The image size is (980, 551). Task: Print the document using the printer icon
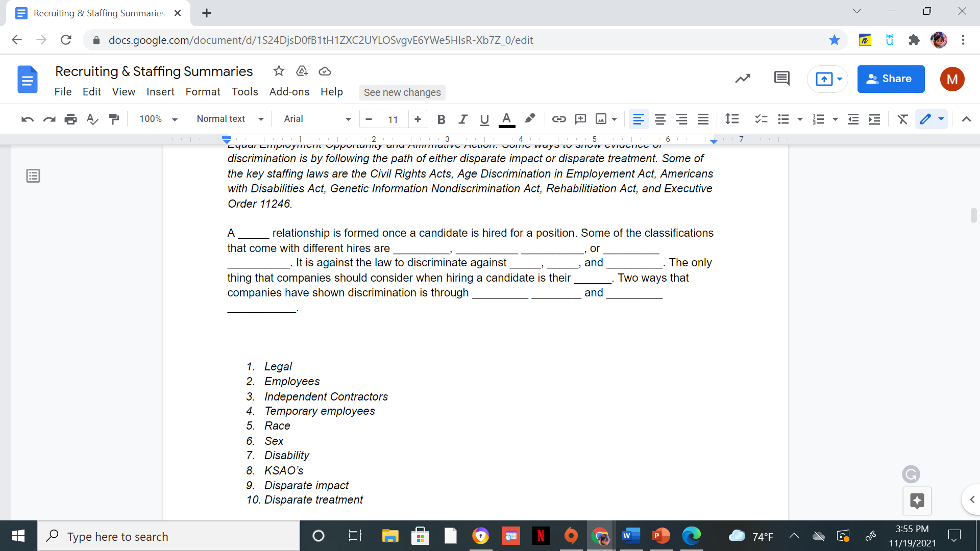(70, 119)
